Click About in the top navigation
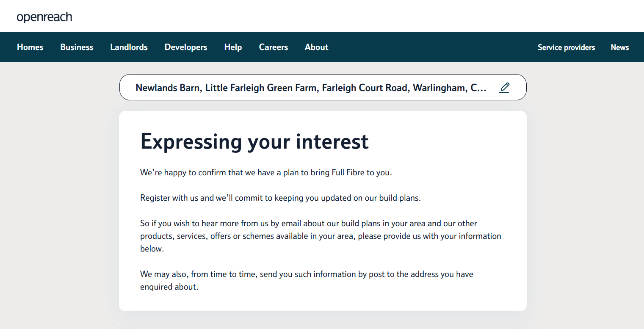 tap(316, 47)
